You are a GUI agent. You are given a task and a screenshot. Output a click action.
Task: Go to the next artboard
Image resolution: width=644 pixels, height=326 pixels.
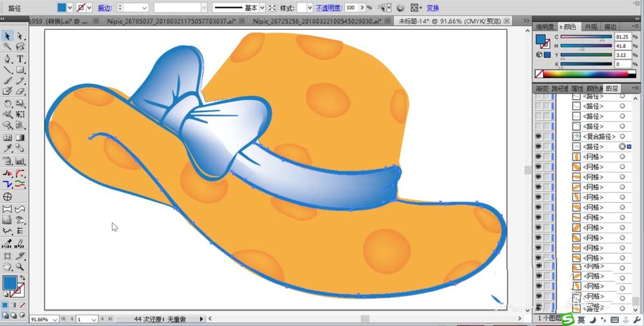tap(104, 319)
